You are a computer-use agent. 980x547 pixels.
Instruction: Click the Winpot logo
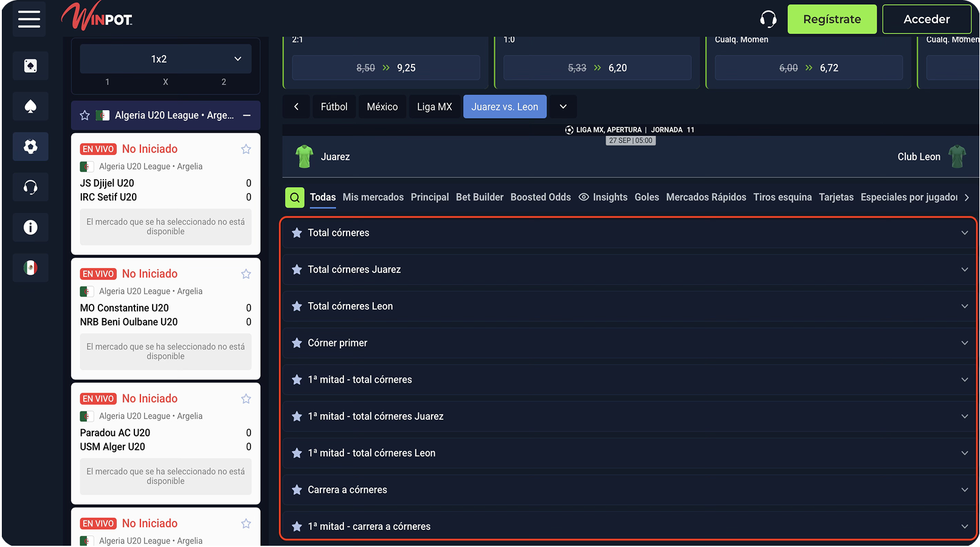point(97,16)
